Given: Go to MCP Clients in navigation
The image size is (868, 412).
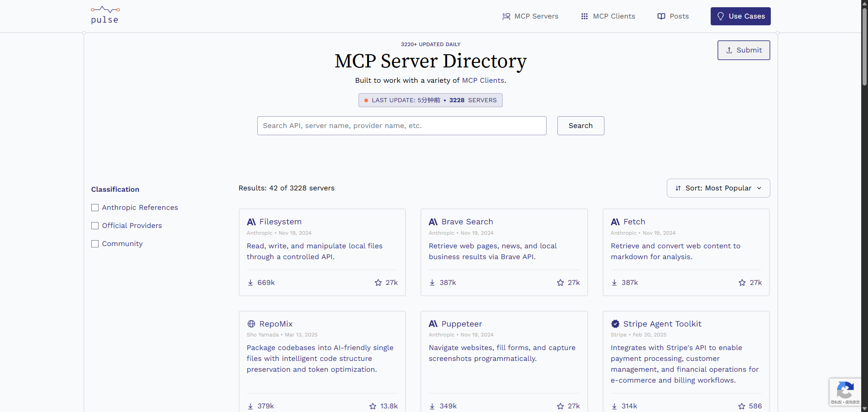Looking at the screenshot, I should [x=608, y=16].
